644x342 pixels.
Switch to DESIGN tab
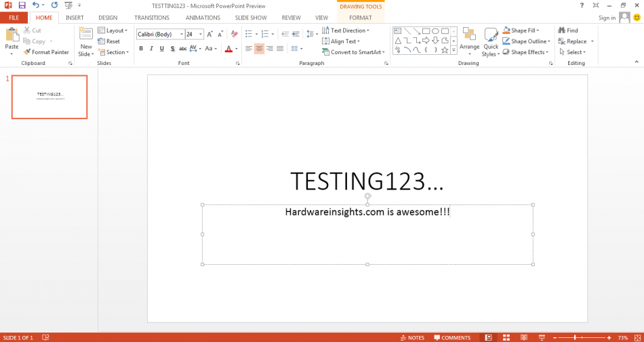(x=108, y=18)
